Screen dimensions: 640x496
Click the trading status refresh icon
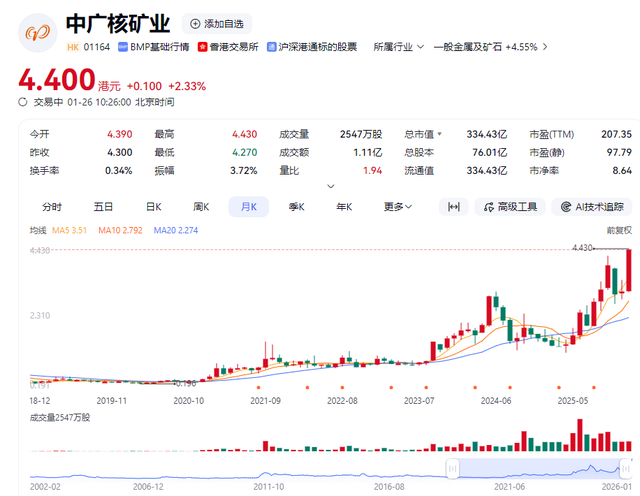pyautogui.click(x=23, y=102)
